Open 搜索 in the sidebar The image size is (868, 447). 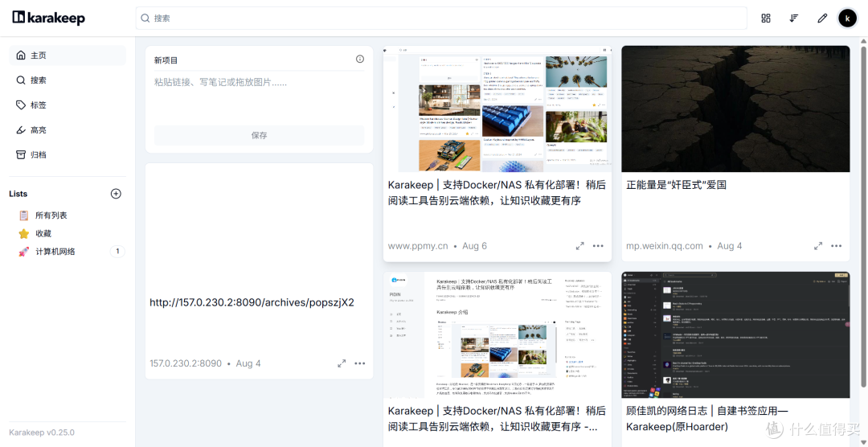tap(68, 80)
